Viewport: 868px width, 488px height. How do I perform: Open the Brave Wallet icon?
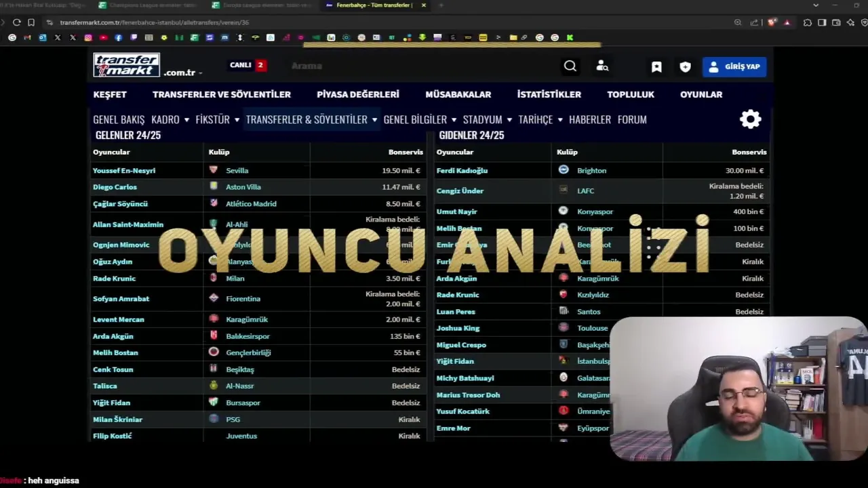836,22
